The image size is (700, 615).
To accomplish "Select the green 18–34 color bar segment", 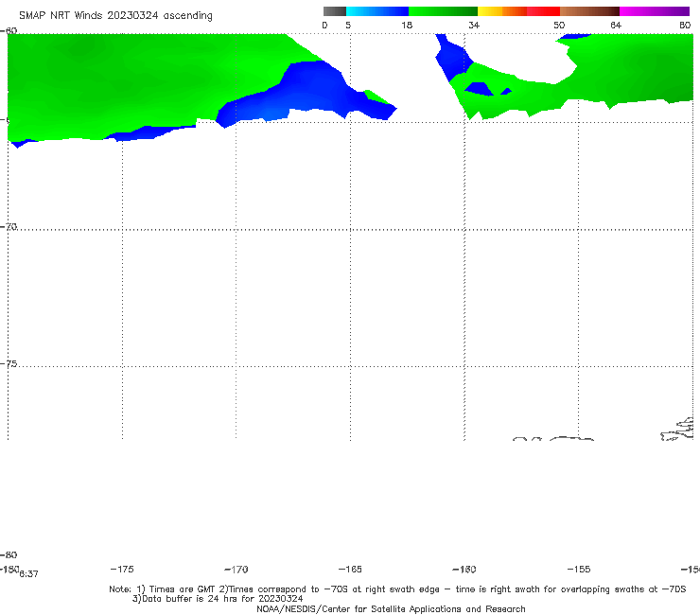I will point(443,11).
